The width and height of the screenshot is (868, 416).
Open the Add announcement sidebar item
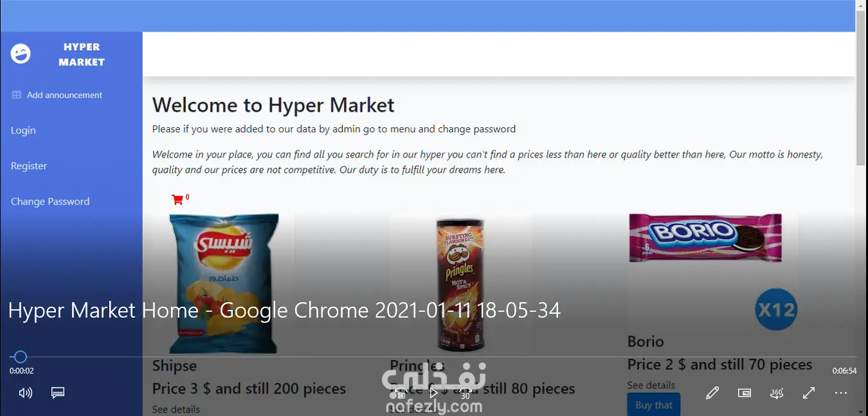tap(57, 95)
